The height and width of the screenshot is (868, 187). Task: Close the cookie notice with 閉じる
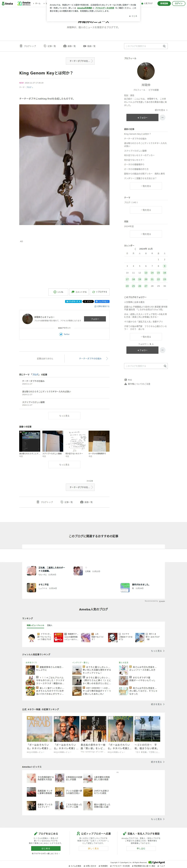pos(133,16)
